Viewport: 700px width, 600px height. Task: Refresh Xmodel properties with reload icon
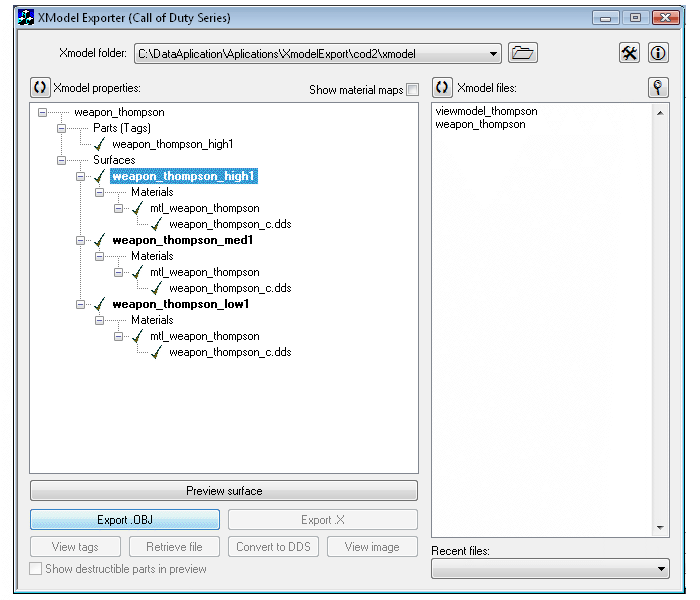[40, 87]
